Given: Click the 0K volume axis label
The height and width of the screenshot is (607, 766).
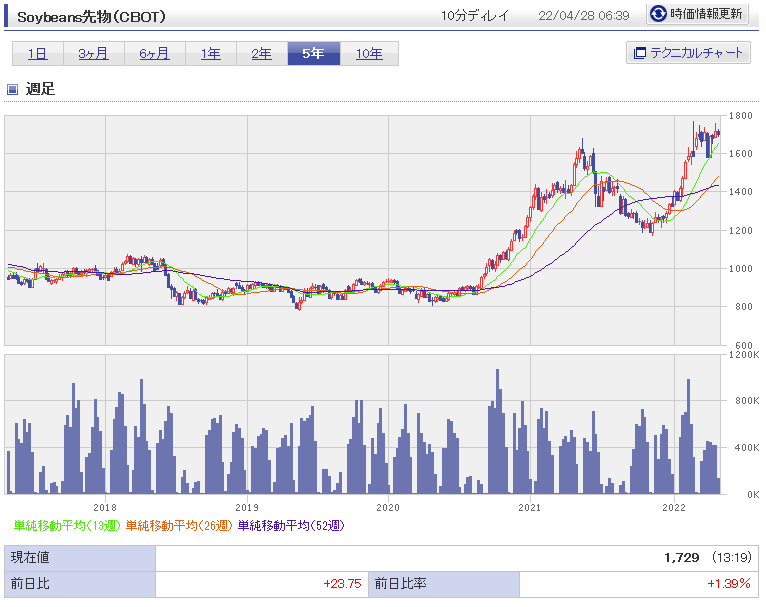Looking at the screenshot, I should 753,495.
